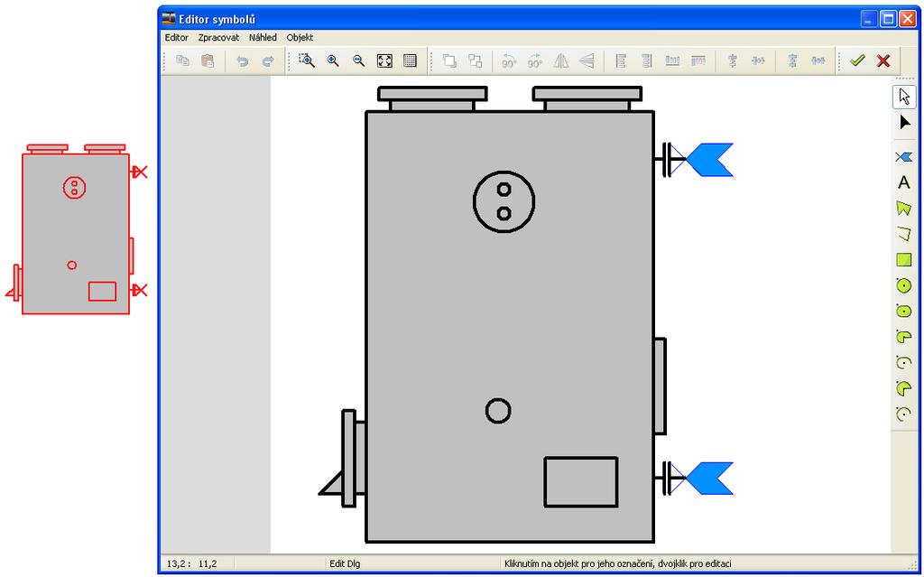Open the Náhled menu
924x577 pixels.
263,37
